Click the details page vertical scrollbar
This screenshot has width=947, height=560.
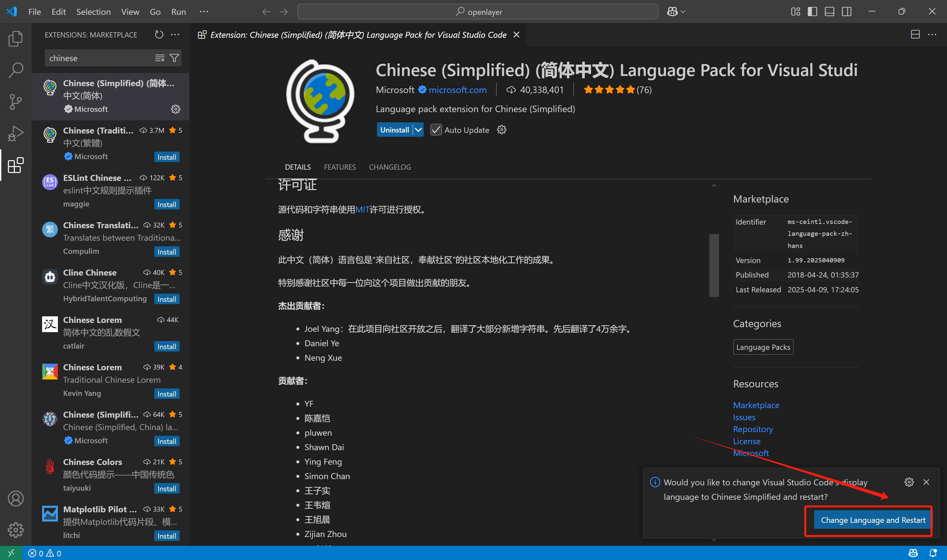714,265
